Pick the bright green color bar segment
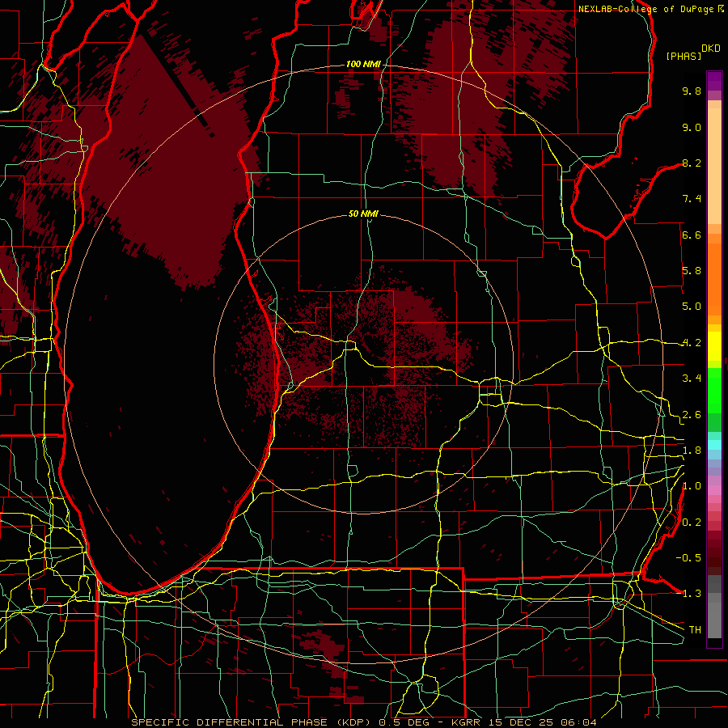 tap(714, 392)
